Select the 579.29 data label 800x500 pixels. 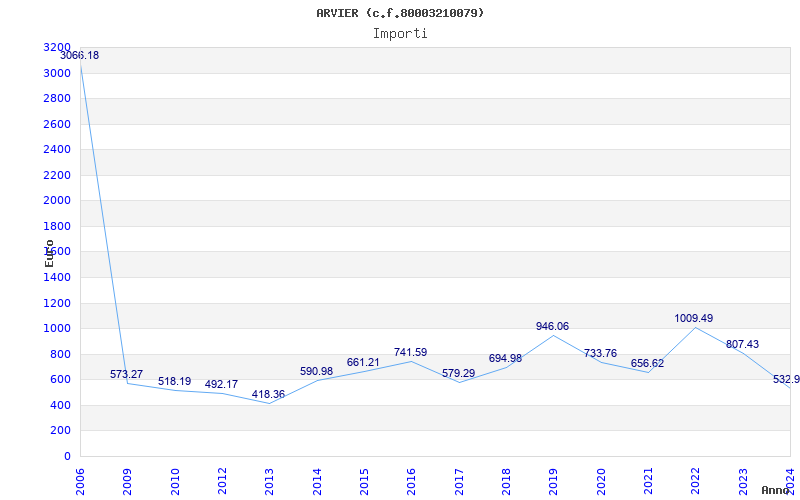(x=458, y=373)
